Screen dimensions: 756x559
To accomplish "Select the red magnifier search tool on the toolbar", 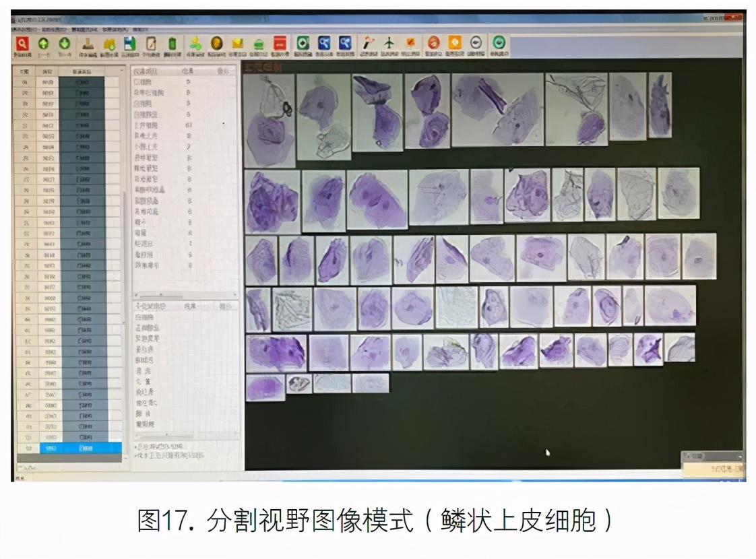I will (x=22, y=43).
